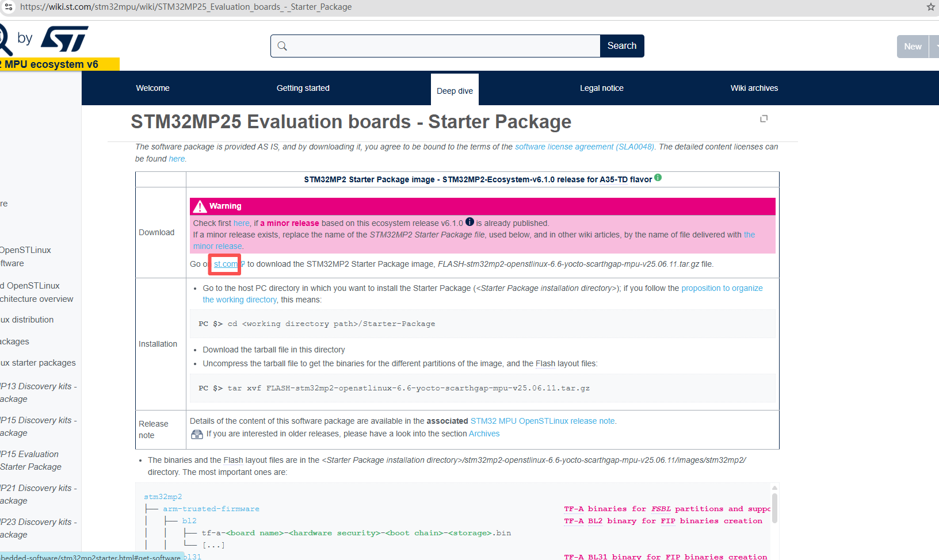Open 'P13 Discovery kits' sidebar item

coord(39,393)
